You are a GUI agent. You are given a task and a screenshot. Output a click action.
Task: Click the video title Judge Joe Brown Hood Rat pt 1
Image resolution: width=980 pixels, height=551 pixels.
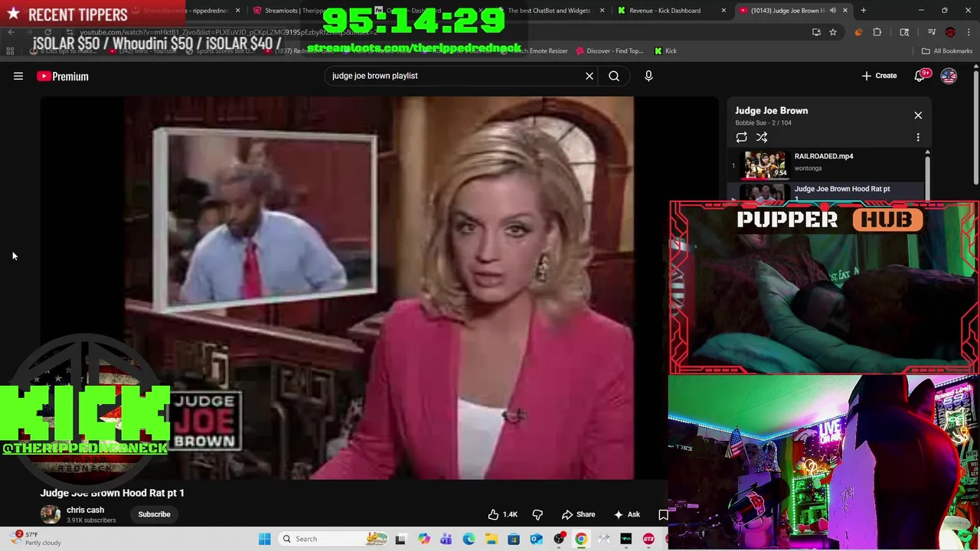point(113,493)
